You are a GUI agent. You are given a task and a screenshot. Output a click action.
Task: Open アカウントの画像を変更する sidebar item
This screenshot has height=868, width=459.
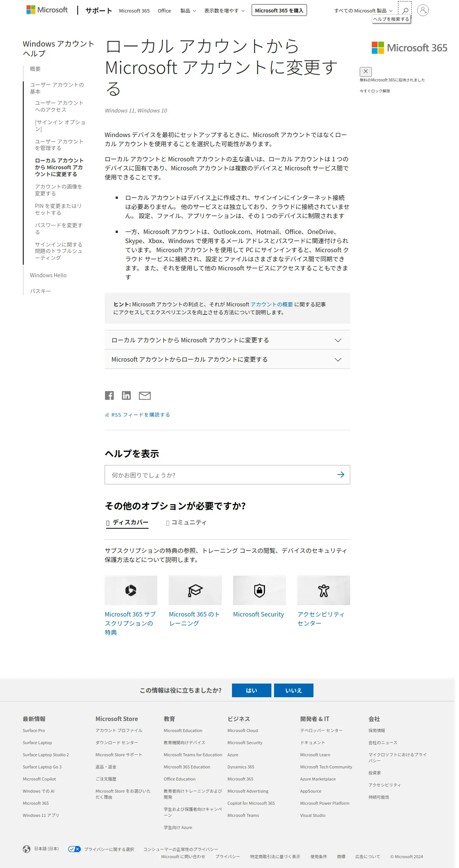click(58, 190)
